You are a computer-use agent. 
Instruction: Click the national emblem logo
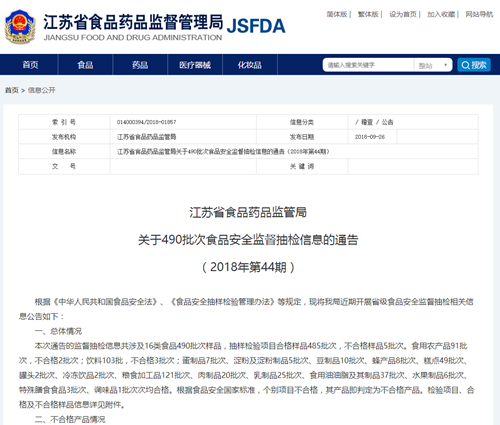[20, 27]
